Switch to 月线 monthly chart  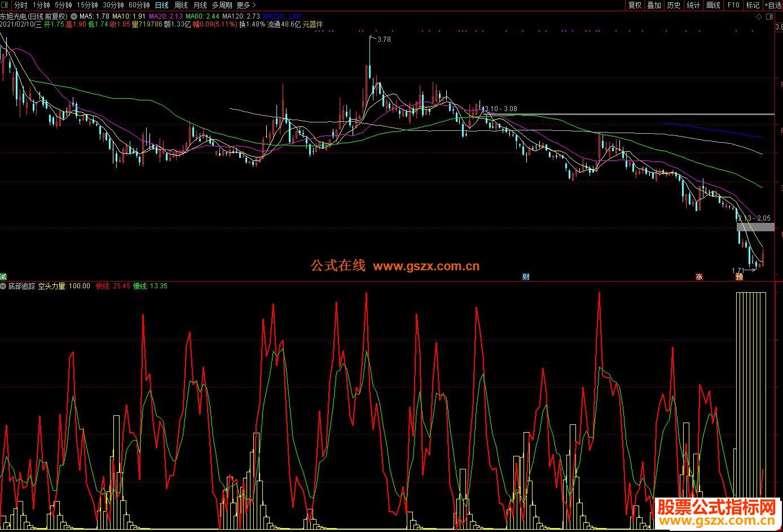point(200,5)
